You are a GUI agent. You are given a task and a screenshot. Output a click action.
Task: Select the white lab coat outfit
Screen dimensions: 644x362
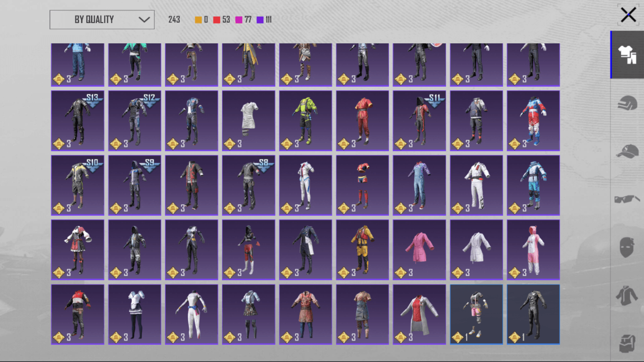click(419, 314)
